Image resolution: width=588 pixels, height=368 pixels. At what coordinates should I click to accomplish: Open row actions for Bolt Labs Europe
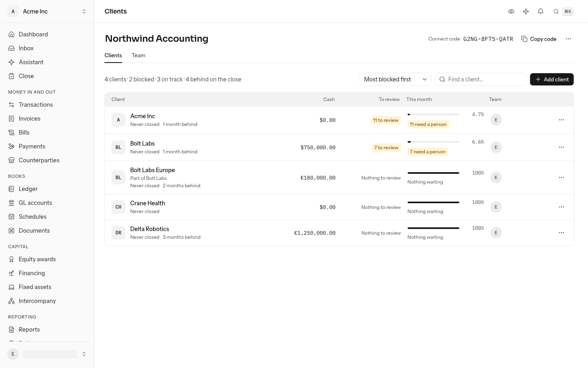pyautogui.click(x=561, y=177)
